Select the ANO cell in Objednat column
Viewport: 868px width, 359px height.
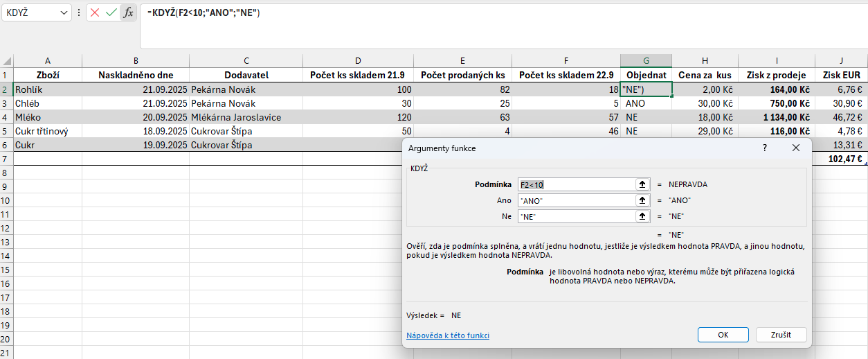pos(647,103)
